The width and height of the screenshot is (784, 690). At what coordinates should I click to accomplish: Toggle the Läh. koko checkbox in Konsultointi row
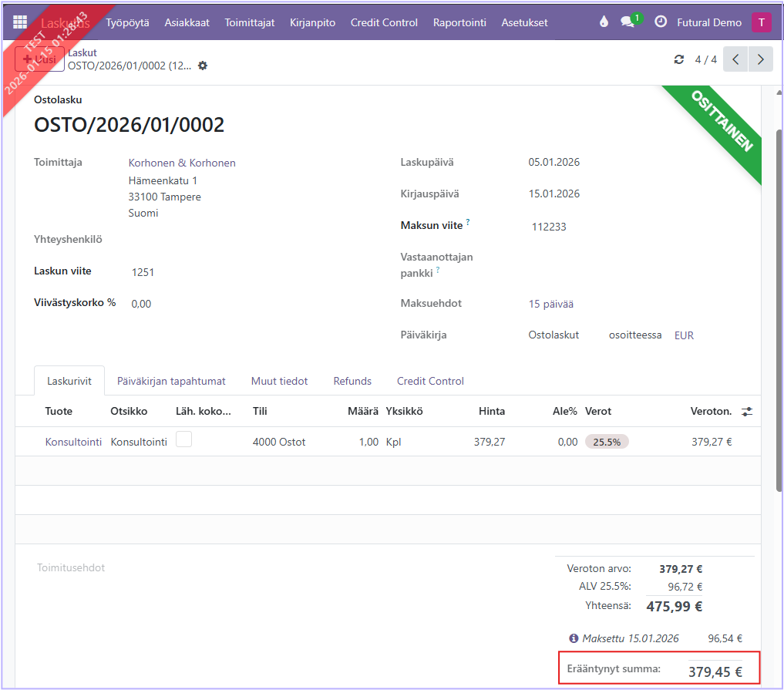[x=183, y=439]
